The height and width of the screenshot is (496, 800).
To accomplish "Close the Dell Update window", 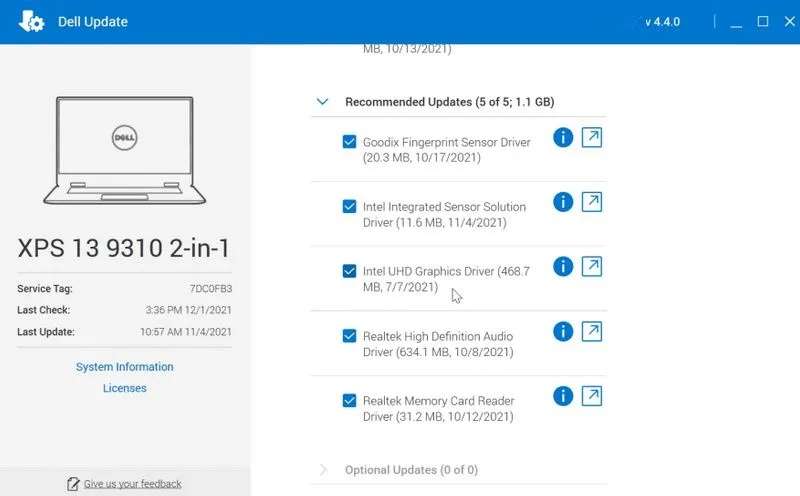I will coord(790,21).
